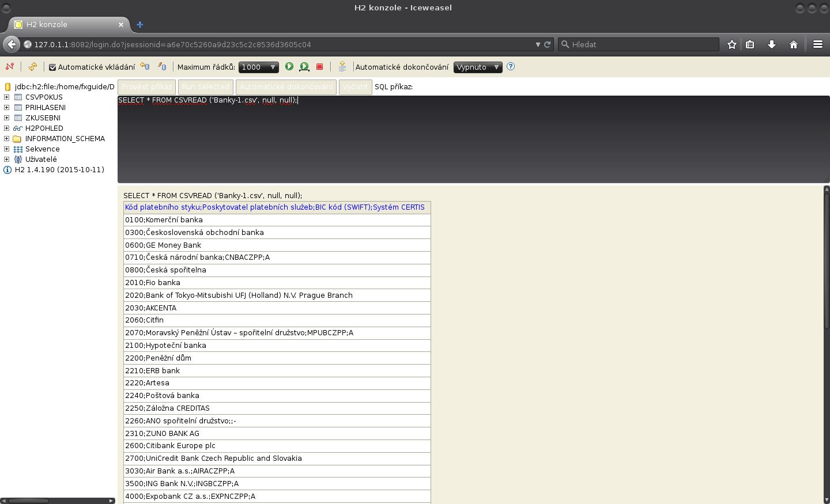The image size is (830, 504).
Task: Refresh the database object tree
Action: pos(33,67)
